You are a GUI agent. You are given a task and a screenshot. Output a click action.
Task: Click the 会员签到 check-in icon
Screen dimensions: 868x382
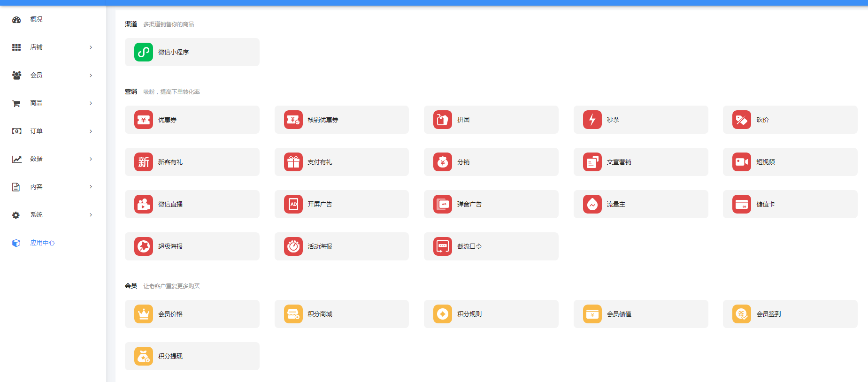(x=741, y=314)
